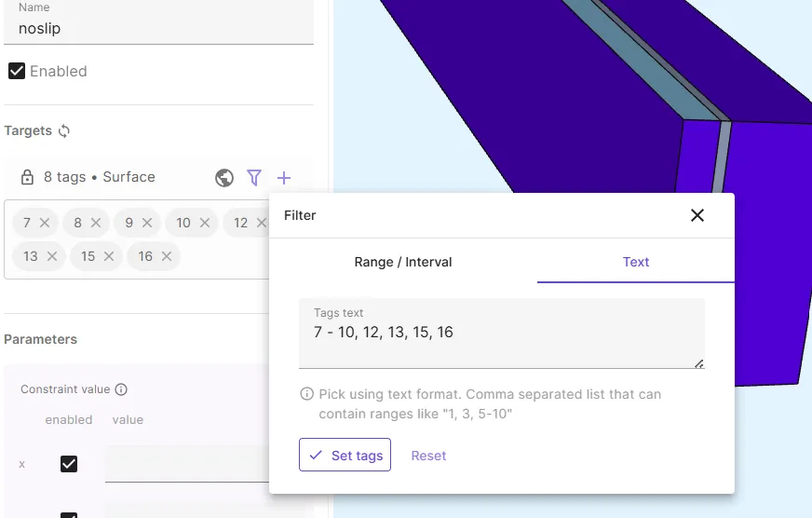Delete tag 16 chip
This screenshot has width=812, height=518.
(x=167, y=256)
